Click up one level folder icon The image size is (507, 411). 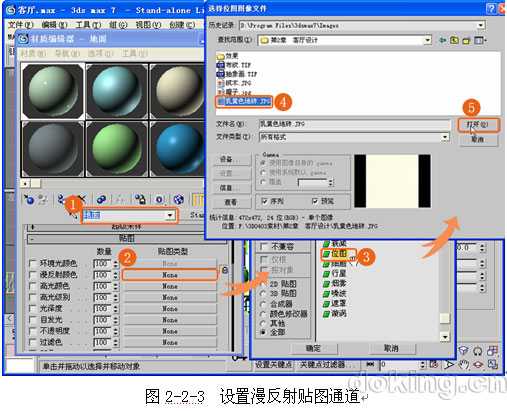click(454, 40)
